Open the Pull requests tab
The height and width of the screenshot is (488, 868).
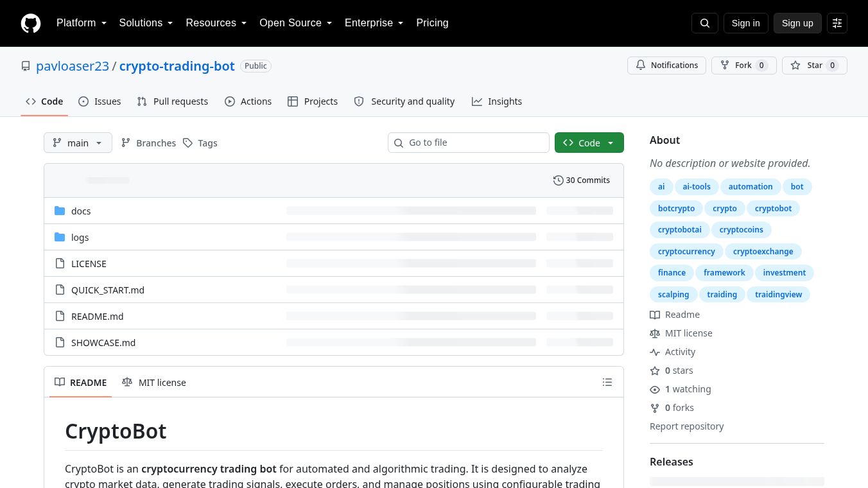pos(173,101)
